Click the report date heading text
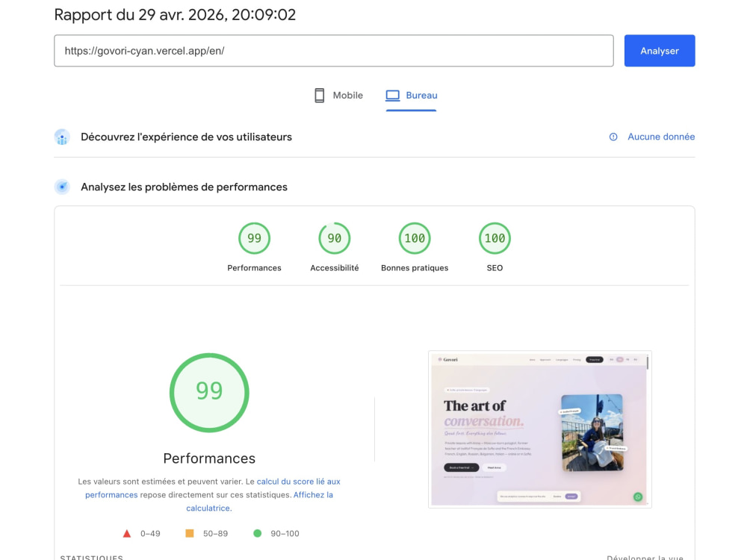Image resolution: width=747 pixels, height=560 pixels. [x=175, y=14]
